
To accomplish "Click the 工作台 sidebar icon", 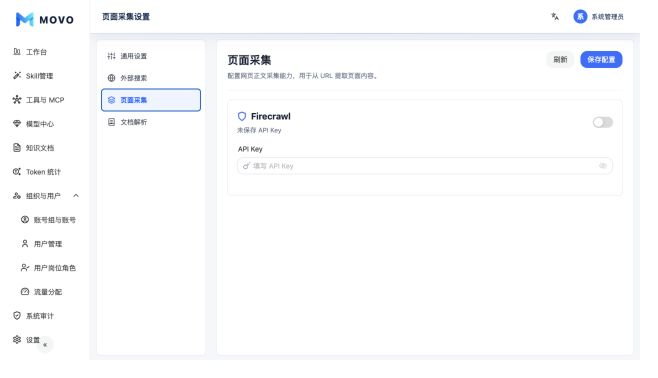I will [17, 52].
